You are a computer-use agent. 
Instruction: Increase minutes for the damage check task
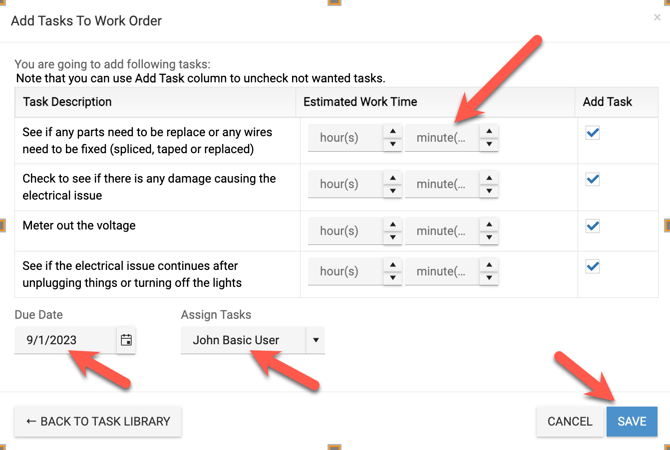click(x=488, y=178)
